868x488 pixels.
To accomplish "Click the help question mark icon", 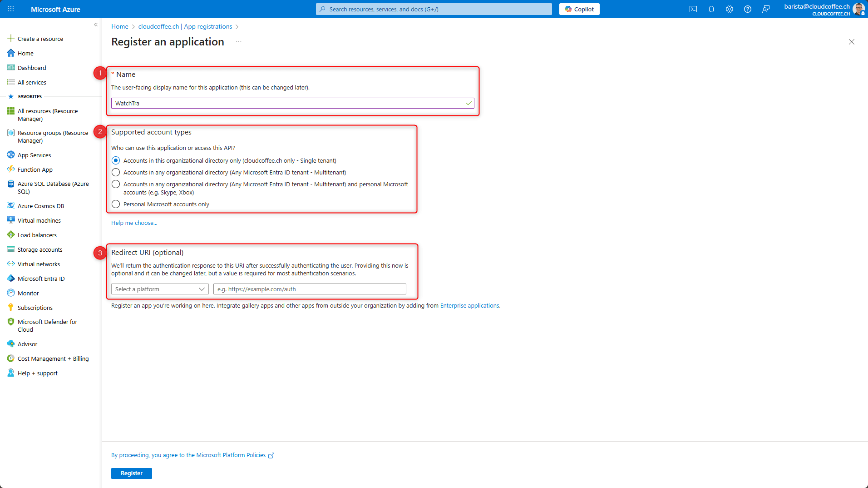I will pyautogui.click(x=747, y=9).
